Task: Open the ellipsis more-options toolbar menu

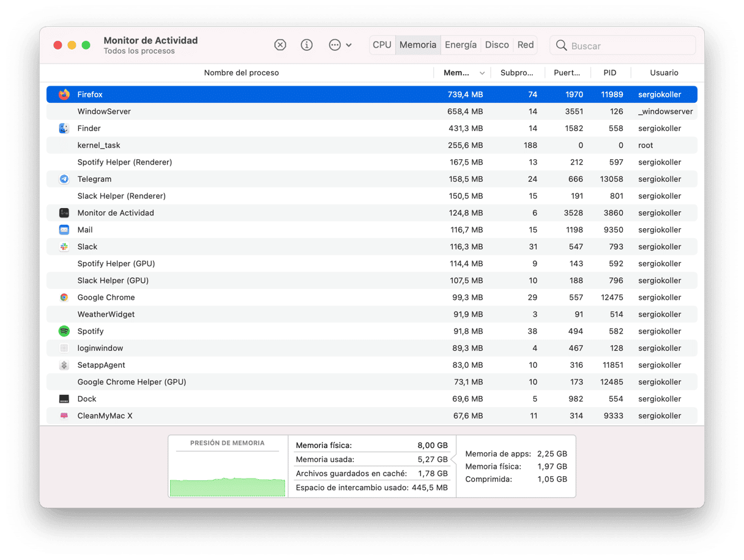Action: pos(340,45)
